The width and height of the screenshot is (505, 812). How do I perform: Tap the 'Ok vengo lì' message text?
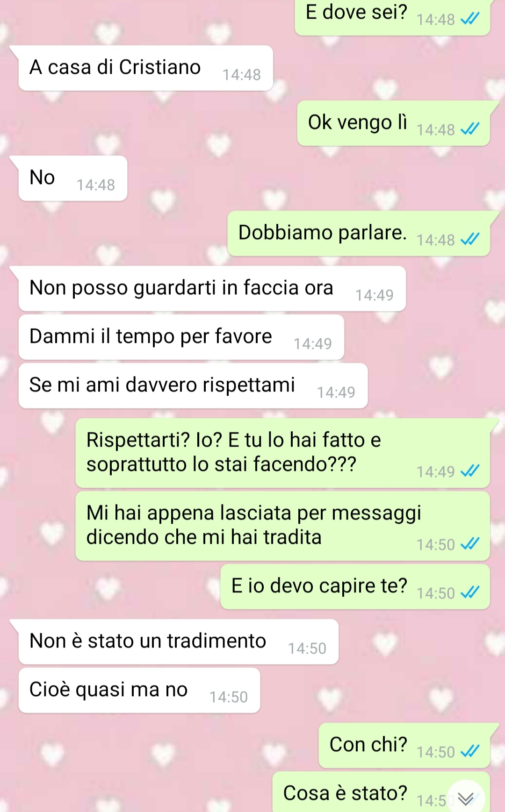pyautogui.click(x=358, y=122)
